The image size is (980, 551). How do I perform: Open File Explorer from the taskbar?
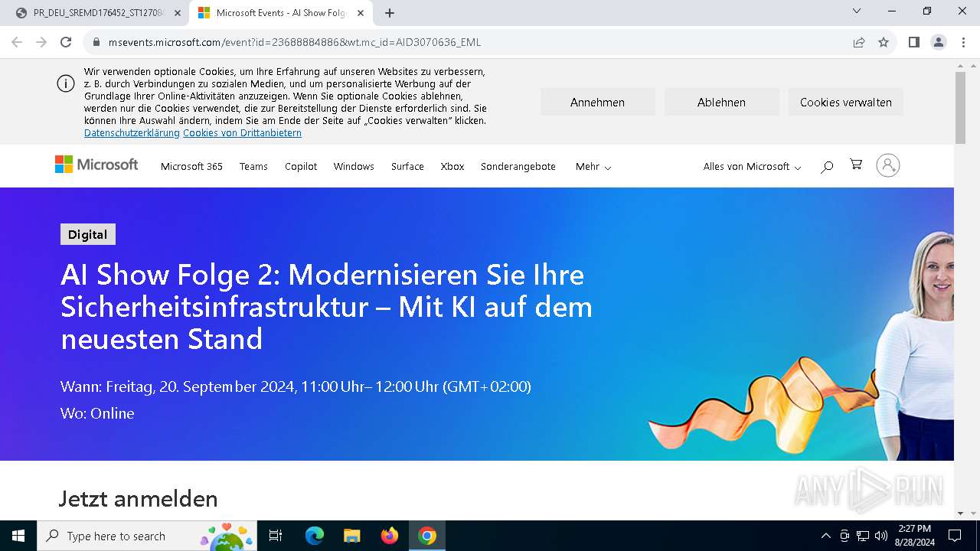pyautogui.click(x=351, y=536)
